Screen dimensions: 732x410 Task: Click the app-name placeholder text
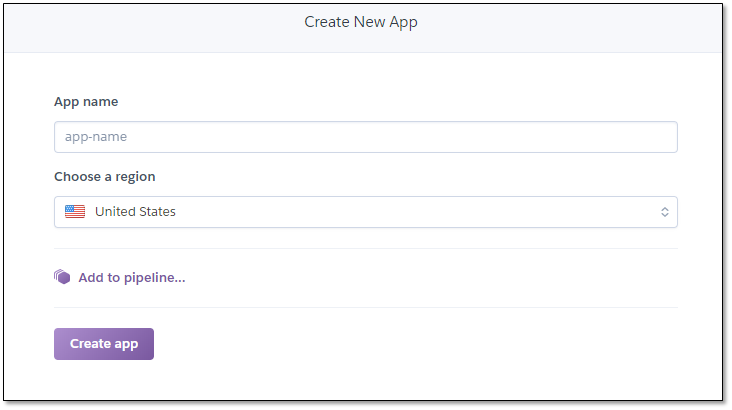[96, 137]
